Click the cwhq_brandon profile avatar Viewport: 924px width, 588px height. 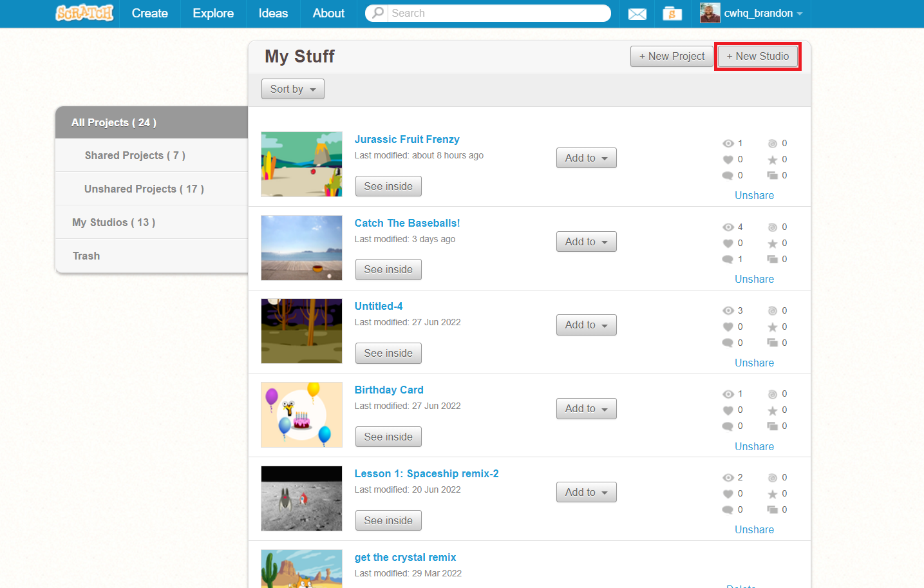(x=710, y=13)
